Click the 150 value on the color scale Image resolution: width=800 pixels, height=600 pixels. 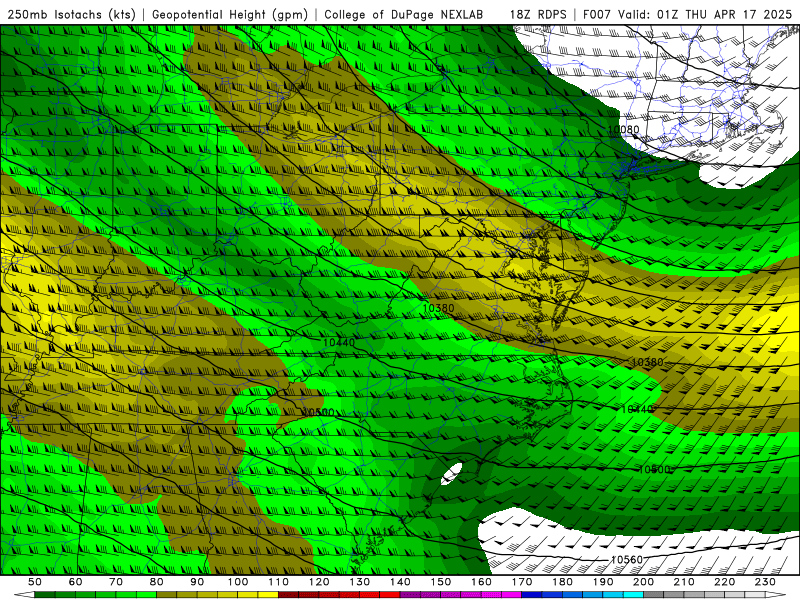441,582
